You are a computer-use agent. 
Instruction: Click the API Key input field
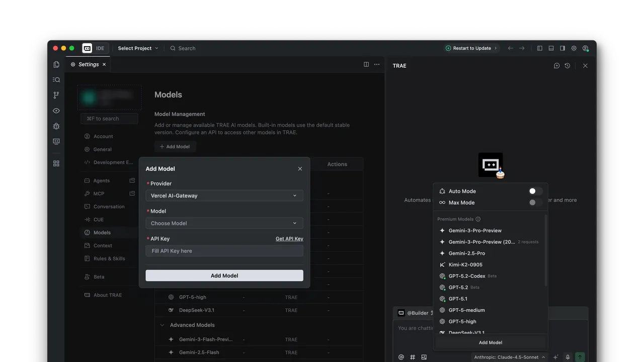point(224,251)
